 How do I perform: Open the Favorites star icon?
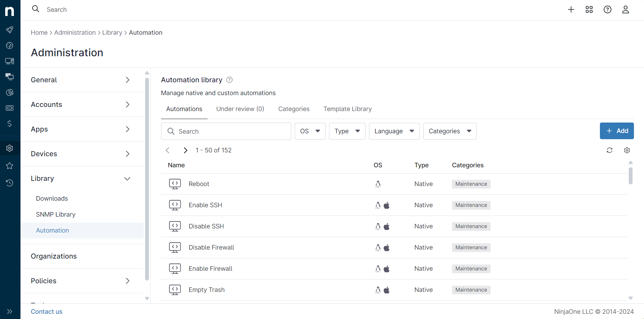10,166
